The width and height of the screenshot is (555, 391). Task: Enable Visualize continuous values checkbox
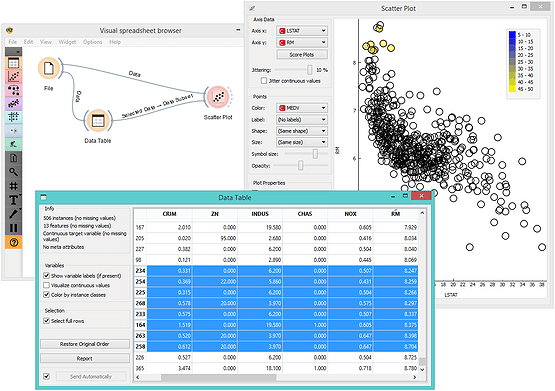[46, 285]
